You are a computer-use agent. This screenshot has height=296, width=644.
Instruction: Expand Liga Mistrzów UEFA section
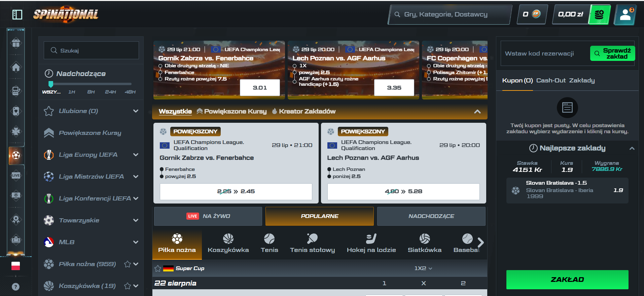click(x=136, y=177)
